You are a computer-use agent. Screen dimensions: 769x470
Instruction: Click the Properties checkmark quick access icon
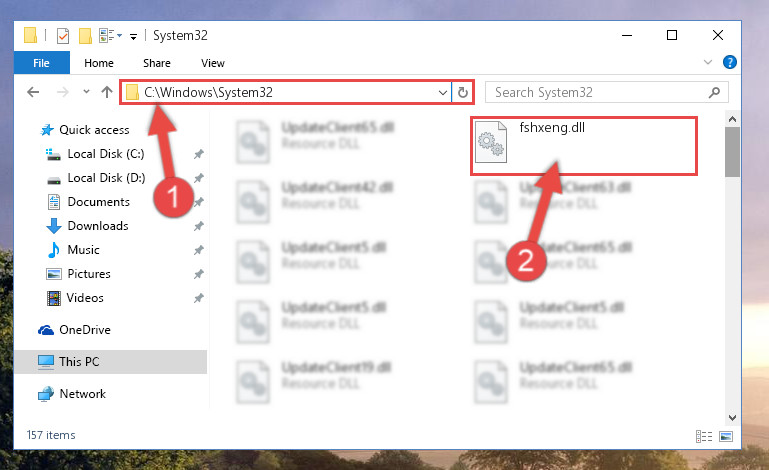pos(63,36)
